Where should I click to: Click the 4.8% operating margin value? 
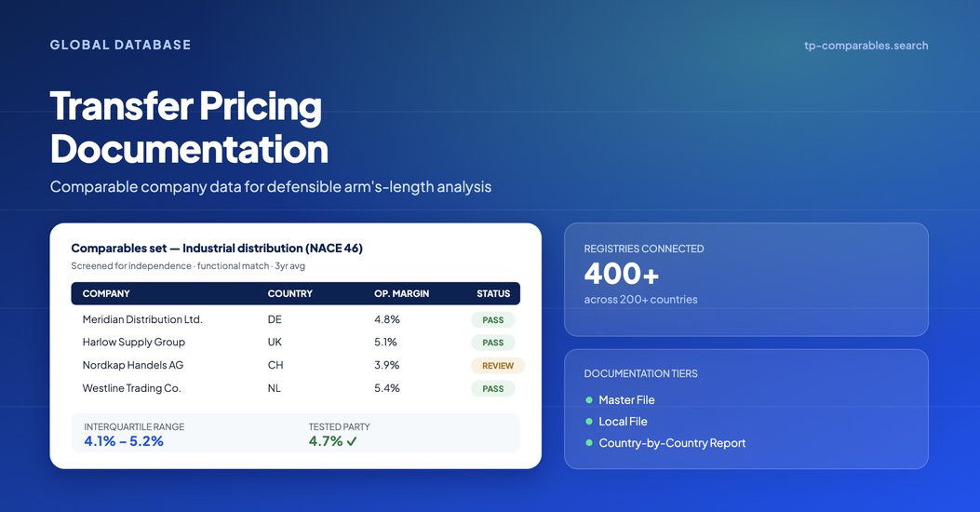point(387,319)
